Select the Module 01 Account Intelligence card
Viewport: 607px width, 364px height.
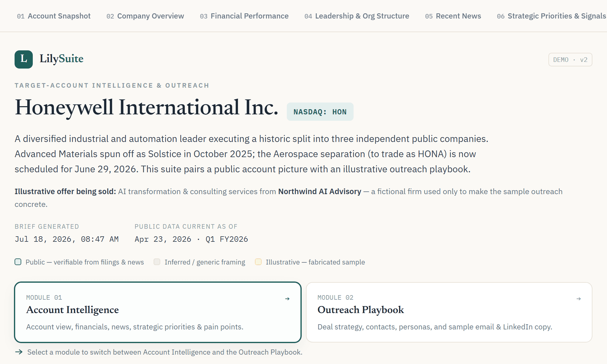[158, 312]
